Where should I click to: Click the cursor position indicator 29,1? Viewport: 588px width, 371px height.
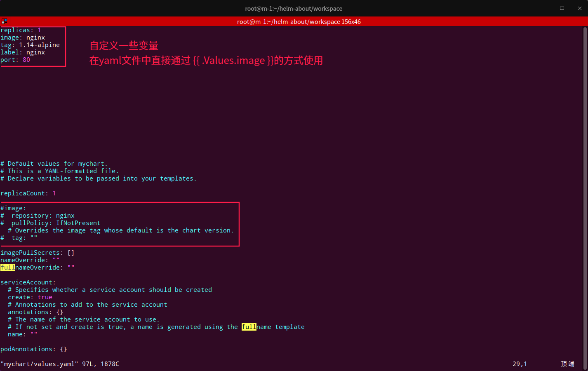tap(519, 364)
